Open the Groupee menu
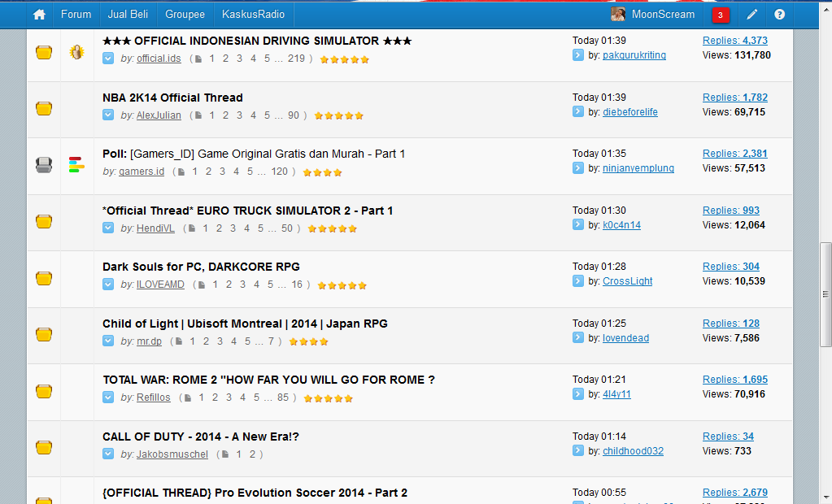The height and width of the screenshot is (504, 832). pyautogui.click(x=185, y=15)
